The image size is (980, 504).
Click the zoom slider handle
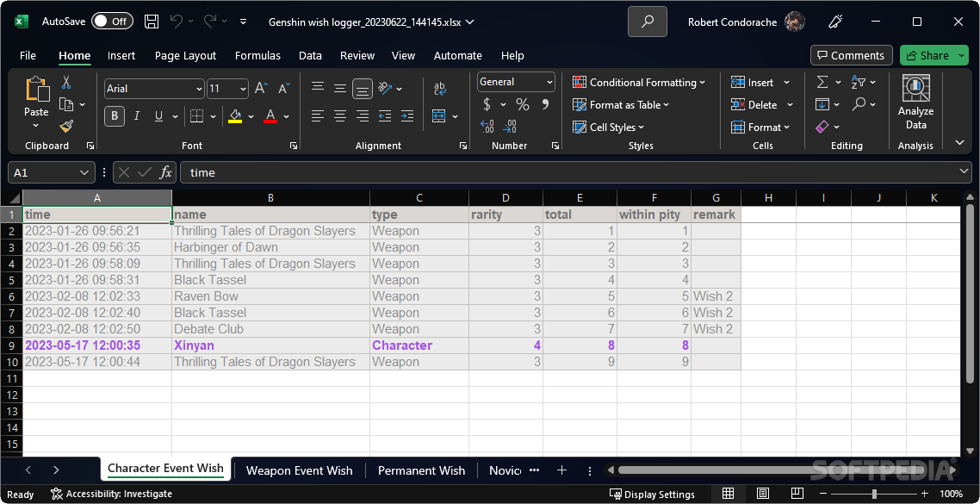(874, 494)
